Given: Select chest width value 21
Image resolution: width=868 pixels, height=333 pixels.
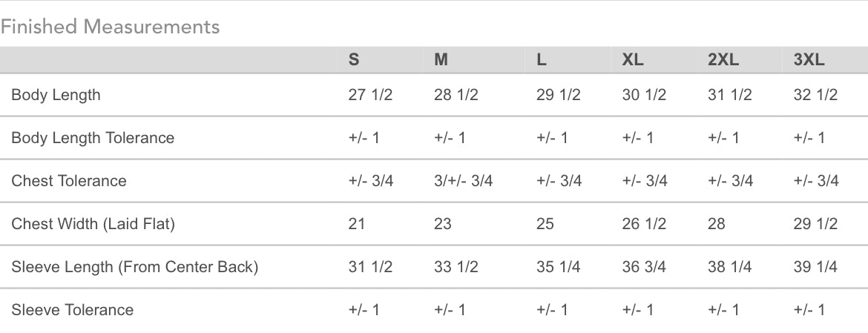Looking at the screenshot, I should click(357, 224).
